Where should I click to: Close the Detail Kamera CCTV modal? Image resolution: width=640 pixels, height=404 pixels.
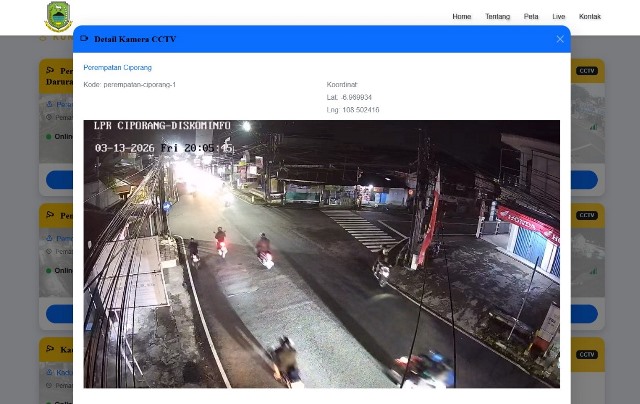tap(560, 39)
